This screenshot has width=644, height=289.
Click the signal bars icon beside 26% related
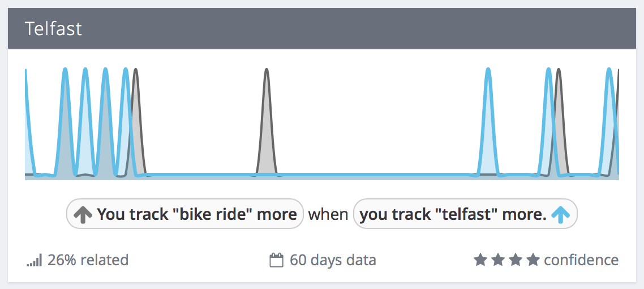coord(35,261)
